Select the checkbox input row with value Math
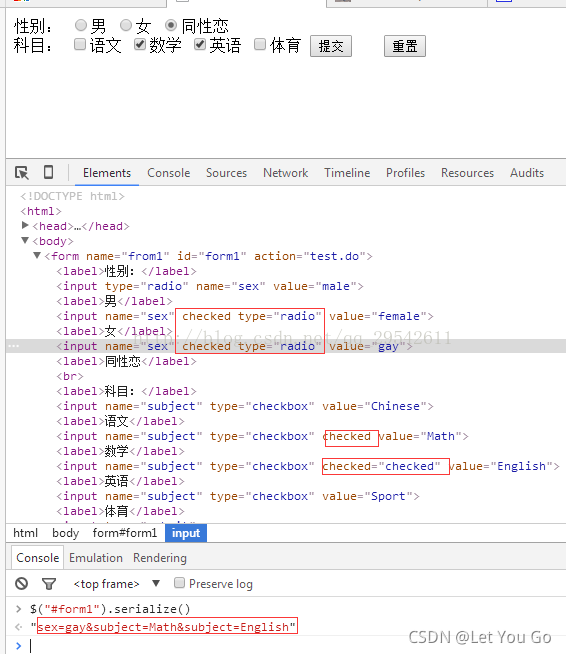The width and height of the screenshot is (566, 654). pyautogui.click(x=262, y=436)
